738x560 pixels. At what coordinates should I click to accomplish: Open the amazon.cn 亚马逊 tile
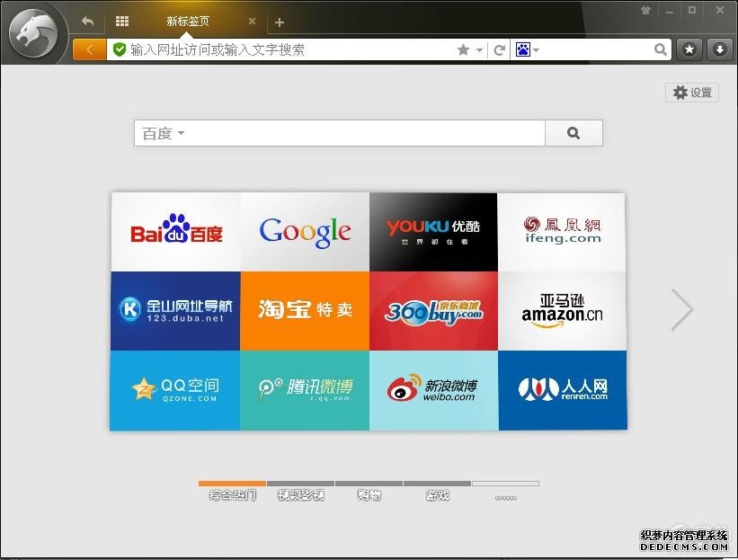[x=562, y=311]
